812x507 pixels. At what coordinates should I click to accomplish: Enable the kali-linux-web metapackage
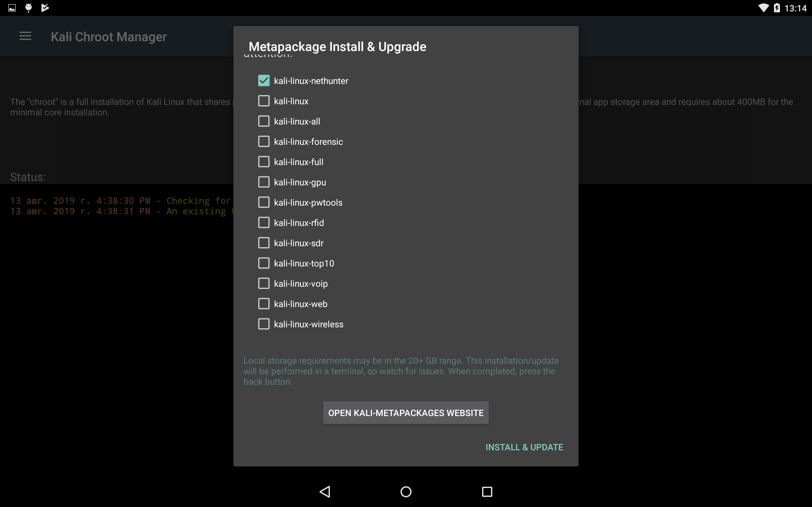(264, 304)
